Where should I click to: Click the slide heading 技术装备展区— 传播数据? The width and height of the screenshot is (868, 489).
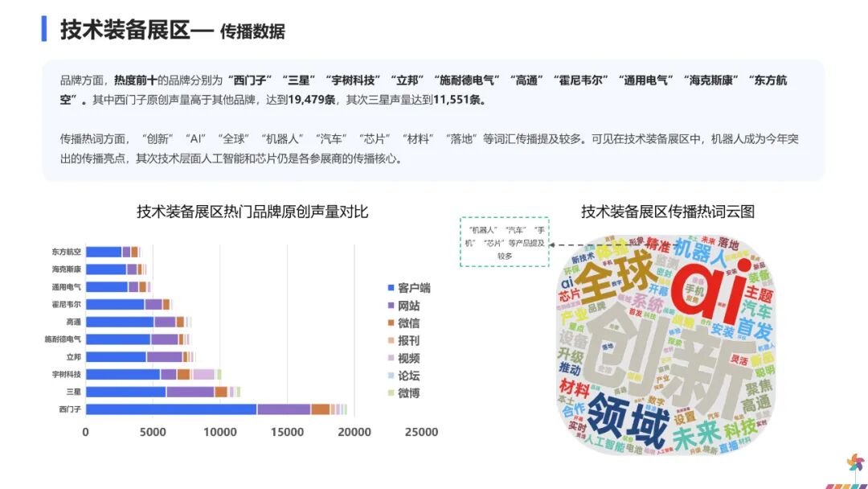tap(172, 30)
